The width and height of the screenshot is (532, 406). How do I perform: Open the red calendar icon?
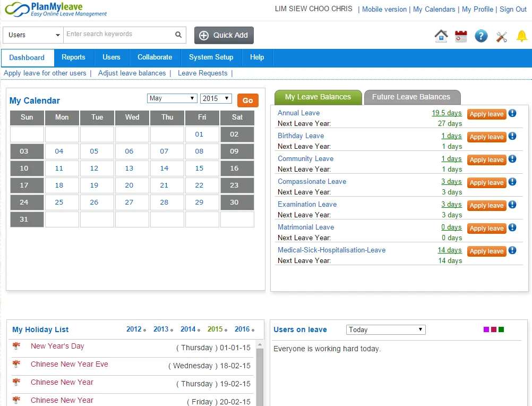click(x=461, y=36)
